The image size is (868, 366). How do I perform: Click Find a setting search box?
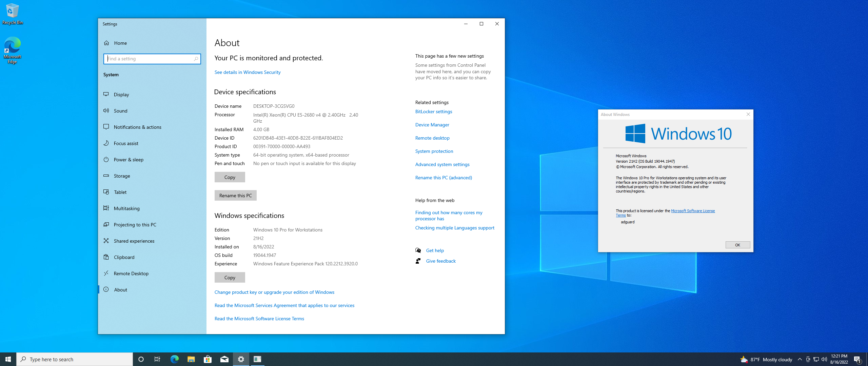[152, 59]
